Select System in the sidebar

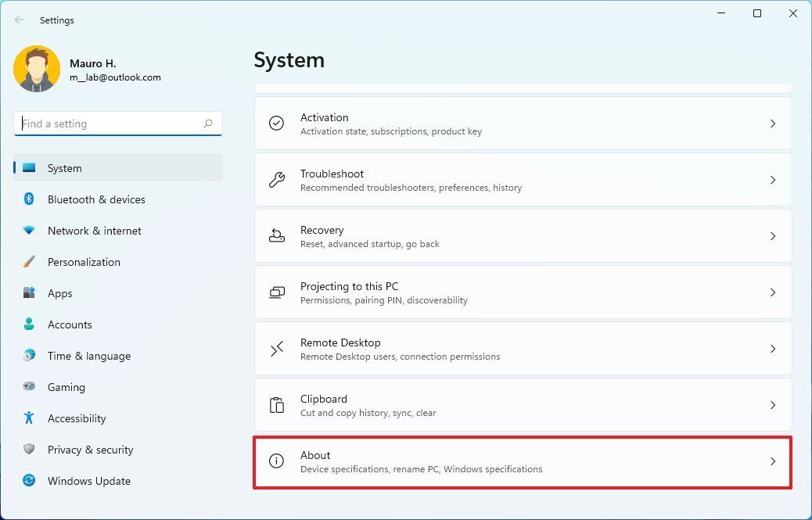coord(118,167)
